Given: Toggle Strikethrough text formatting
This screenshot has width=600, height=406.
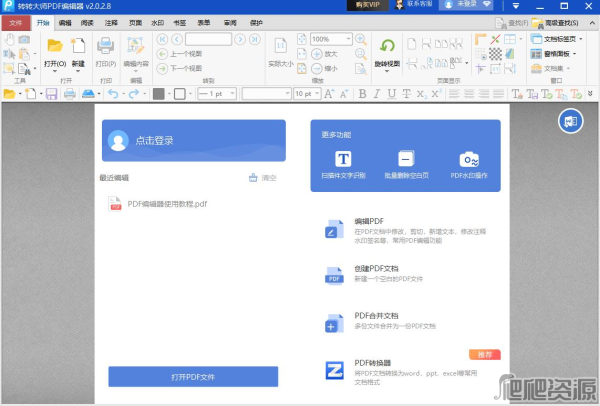Looking at the screenshot, I should tap(406, 94).
